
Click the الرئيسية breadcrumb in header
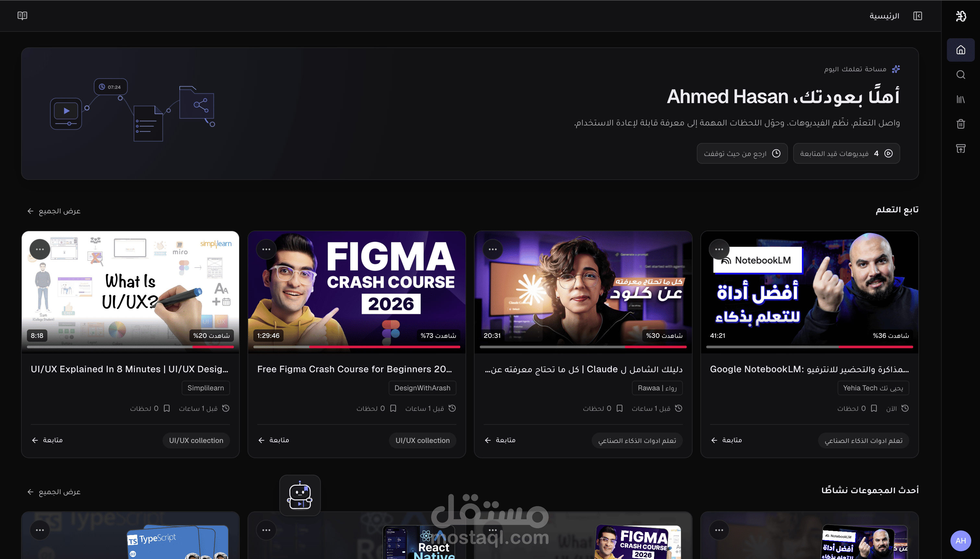pyautogui.click(x=884, y=16)
